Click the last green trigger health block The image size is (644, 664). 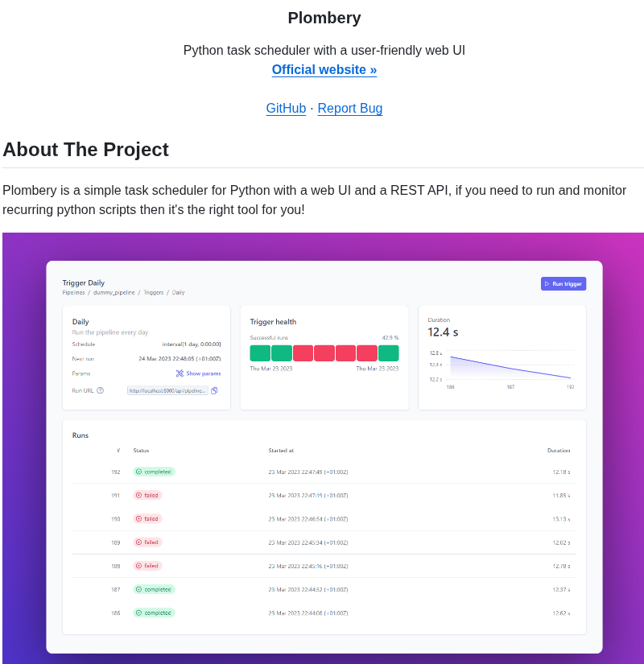click(x=389, y=353)
